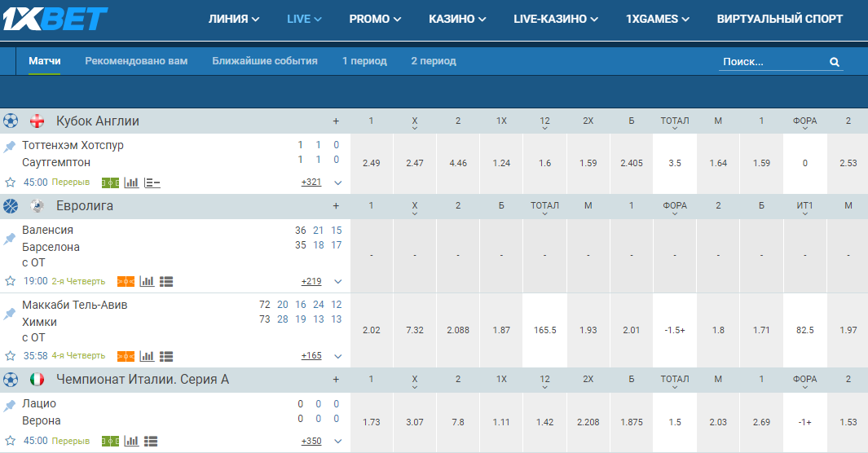Switch to the Рекомендовано вам tab
868x453 pixels.
coord(136,61)
